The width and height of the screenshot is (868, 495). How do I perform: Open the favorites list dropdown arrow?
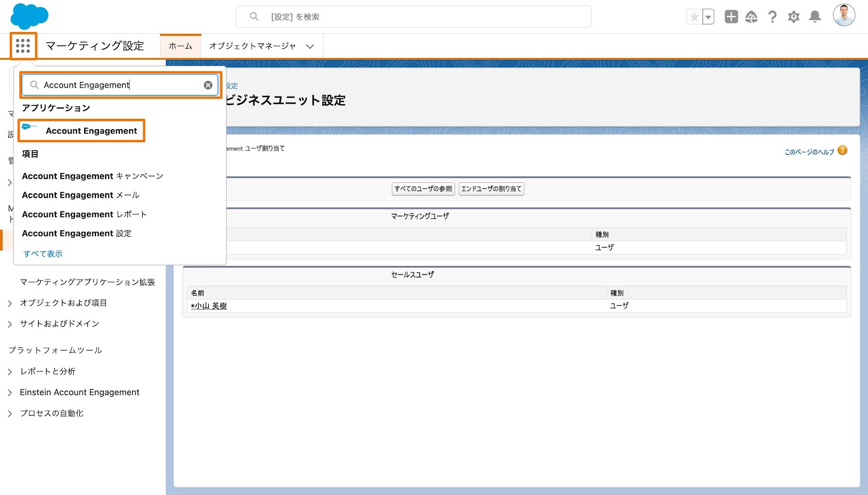click(708, 17)
